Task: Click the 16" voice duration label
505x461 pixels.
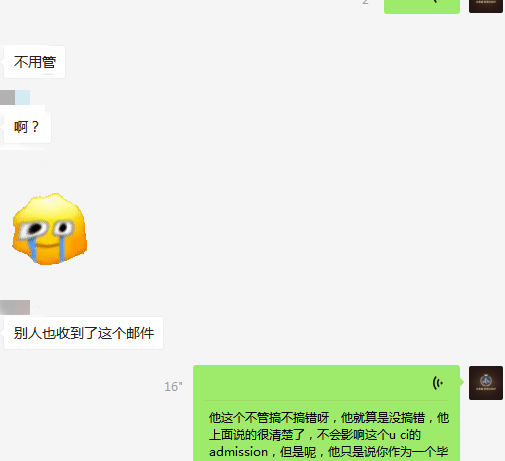Action: (x=173, y=387)
